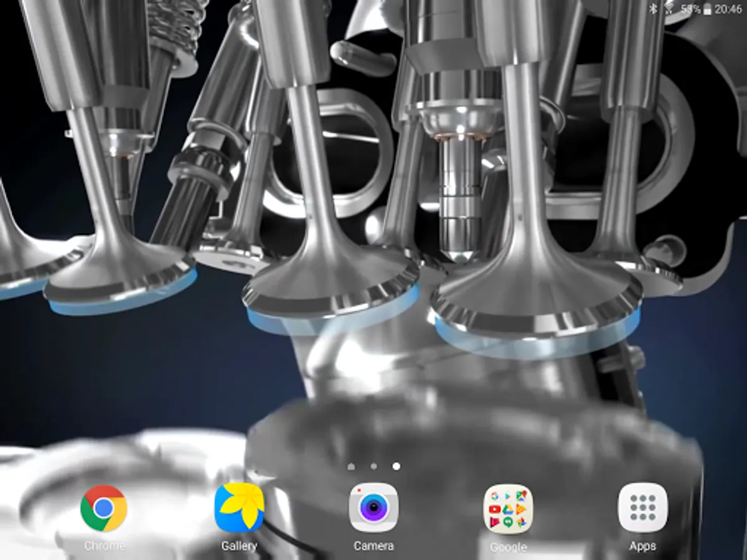Tap the home page indicator
The height and width of the screenshot is (560, 747).
pos(351,466)
